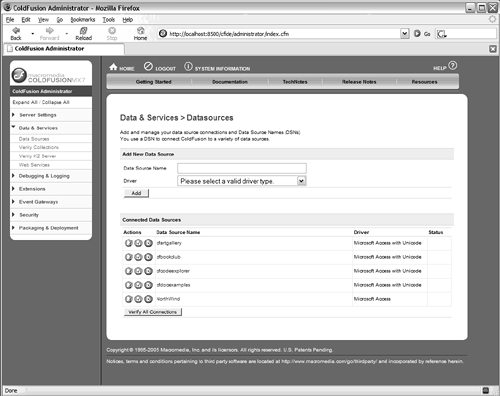Click the Edit icon for cfcodeexplorer
This screenshot has height=396, width=500.
(129, 271)
